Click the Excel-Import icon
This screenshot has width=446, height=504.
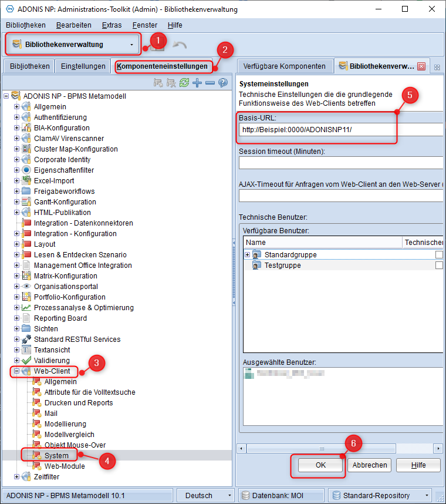point(26,181)
